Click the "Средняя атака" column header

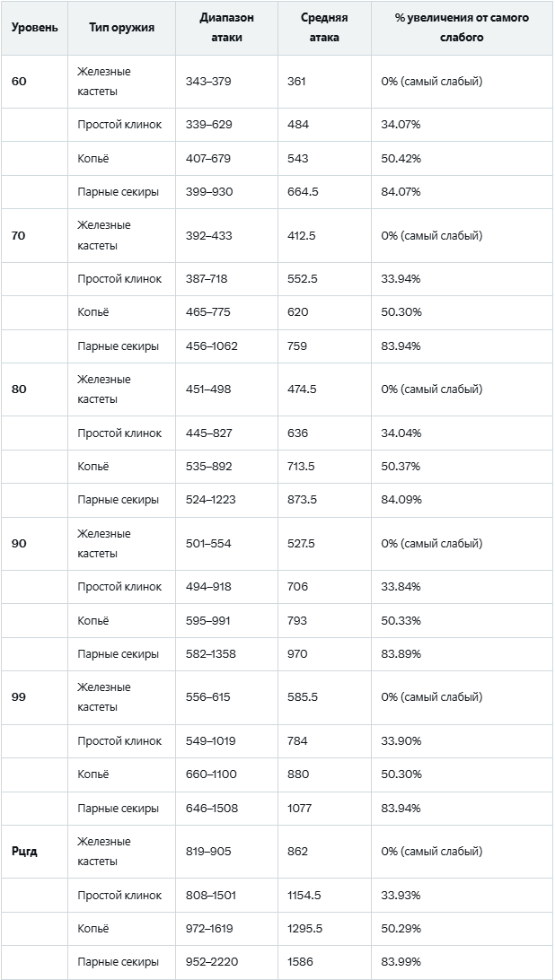tap(324, 28)
